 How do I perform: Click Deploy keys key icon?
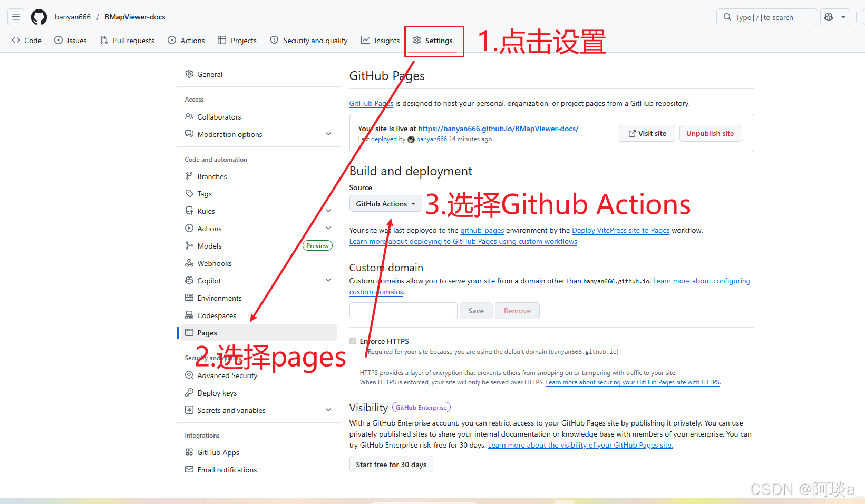189,393
